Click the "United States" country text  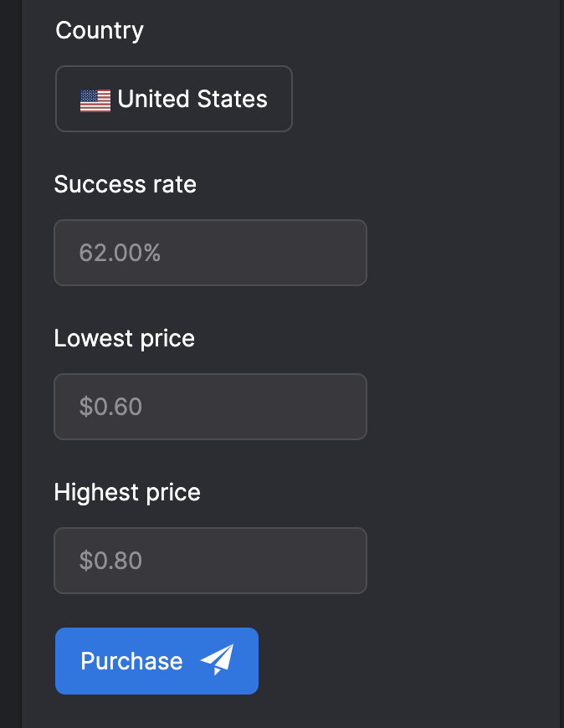(192, 99)
